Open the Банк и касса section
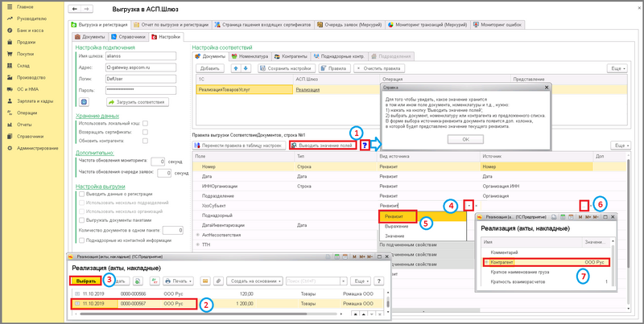Viewport: 644px width, 324px height. [30, 31]
